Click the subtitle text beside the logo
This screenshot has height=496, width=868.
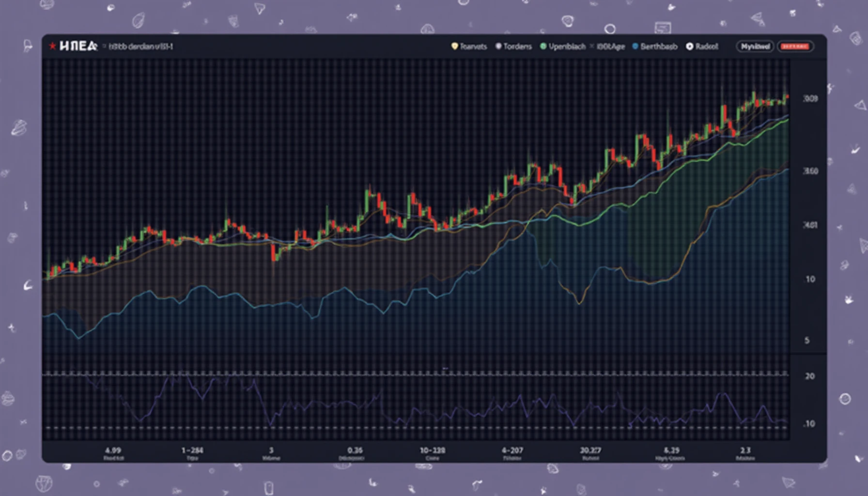(140, 46)
